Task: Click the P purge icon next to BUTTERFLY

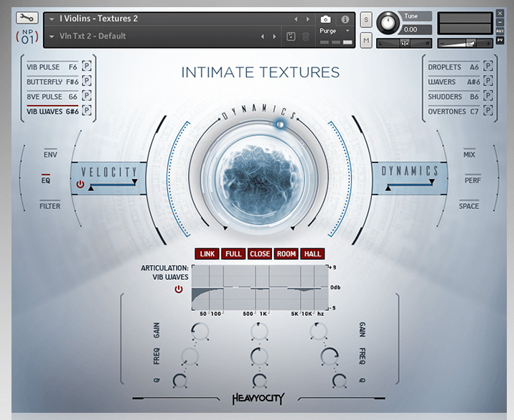Action: tap(87, 80)
